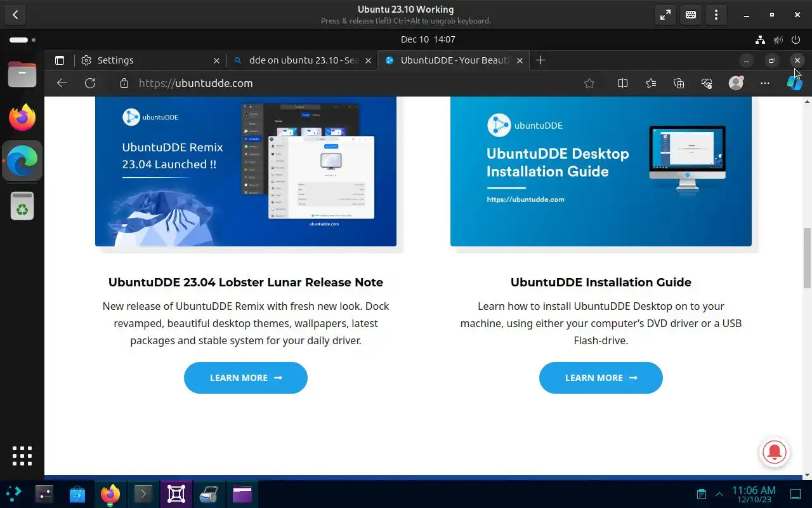The width and height of the screenshot is (812, 508).
Task: Click Learn More under Lobster Lunar Release Note
Action: click(246, 378)
